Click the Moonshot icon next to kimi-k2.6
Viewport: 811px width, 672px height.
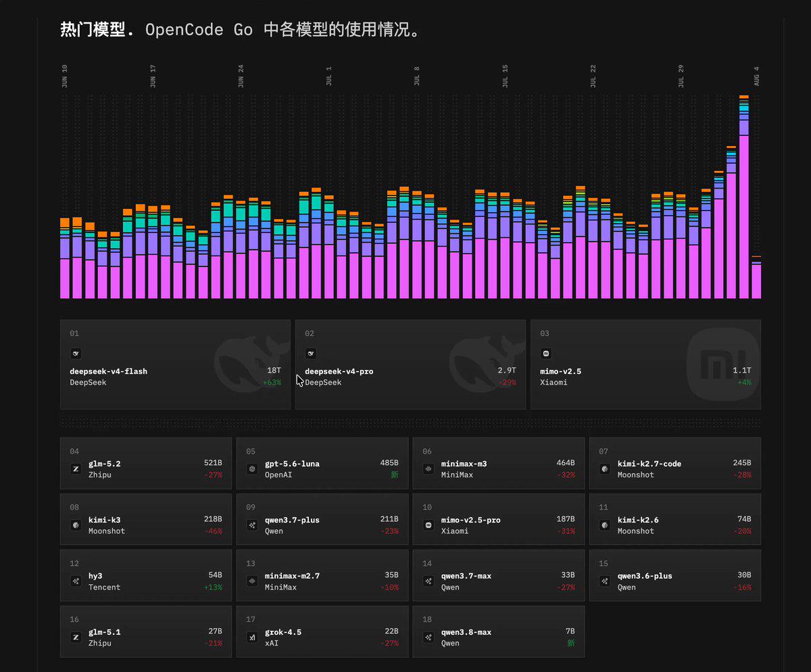coord(605,525)
